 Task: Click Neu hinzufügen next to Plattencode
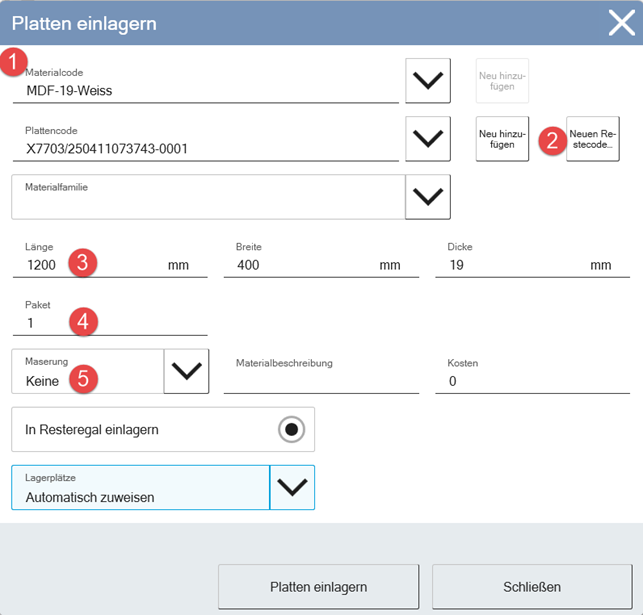point(502,139)
